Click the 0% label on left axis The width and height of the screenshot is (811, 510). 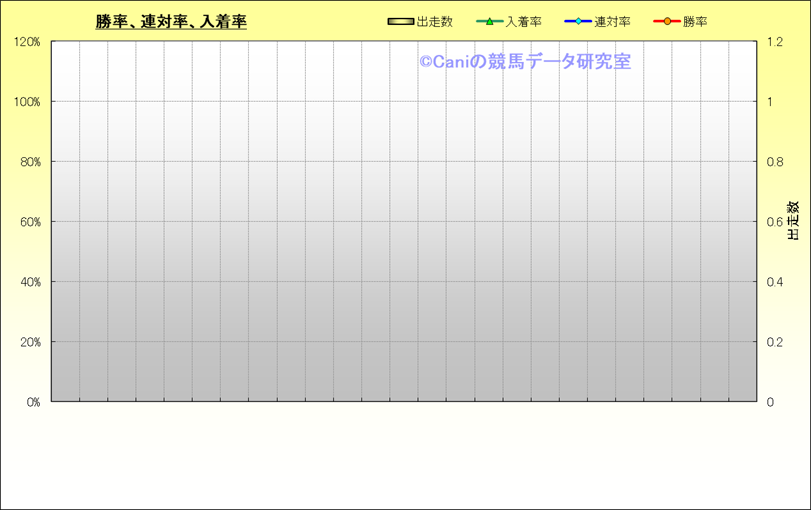click(32, 402)
